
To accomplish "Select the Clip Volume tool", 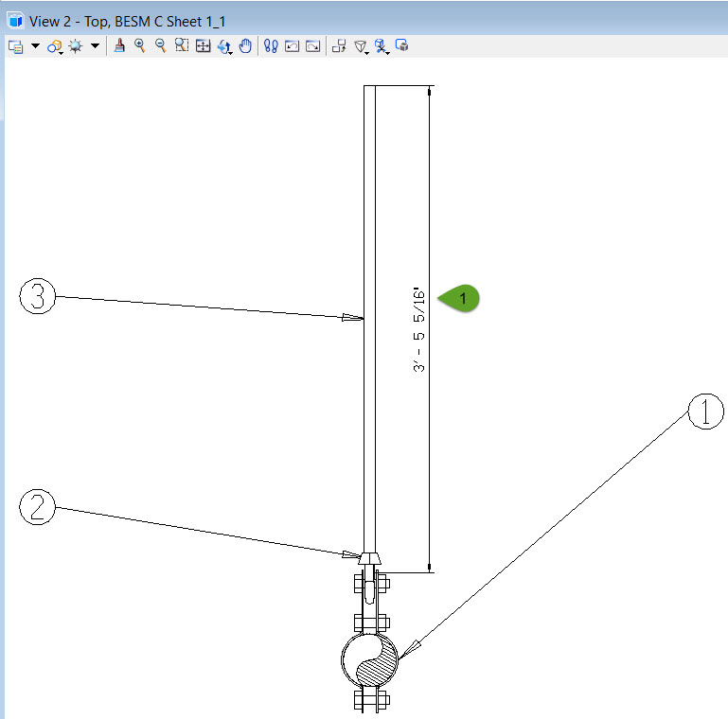I will [382, 46].
